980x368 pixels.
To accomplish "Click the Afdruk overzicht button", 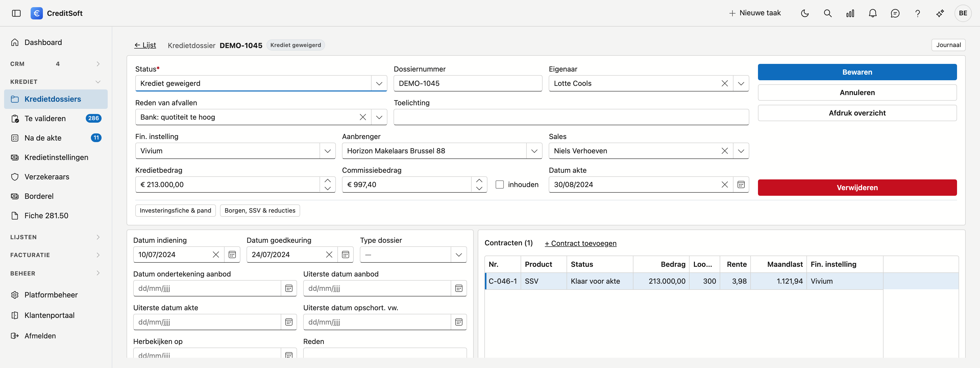I will click(857, 113).
